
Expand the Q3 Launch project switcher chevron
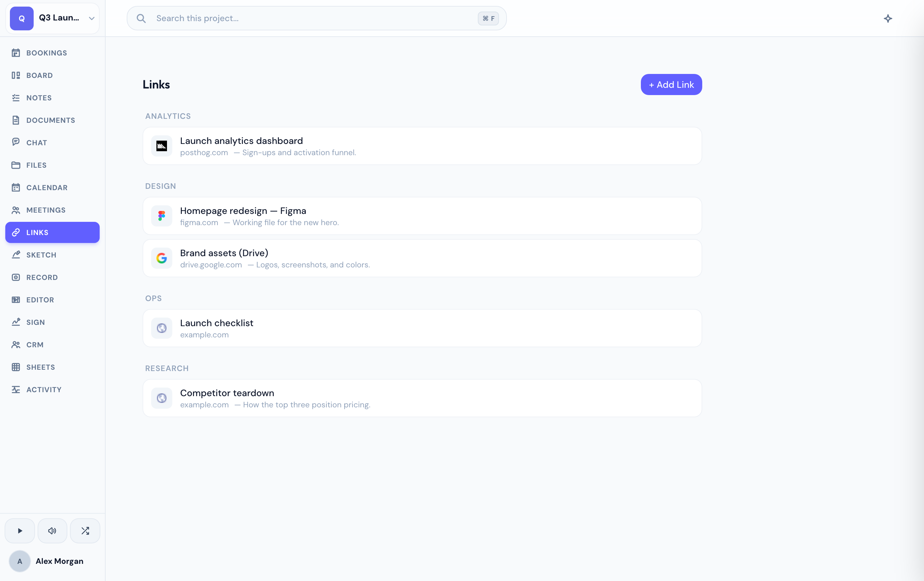(92, 18)
